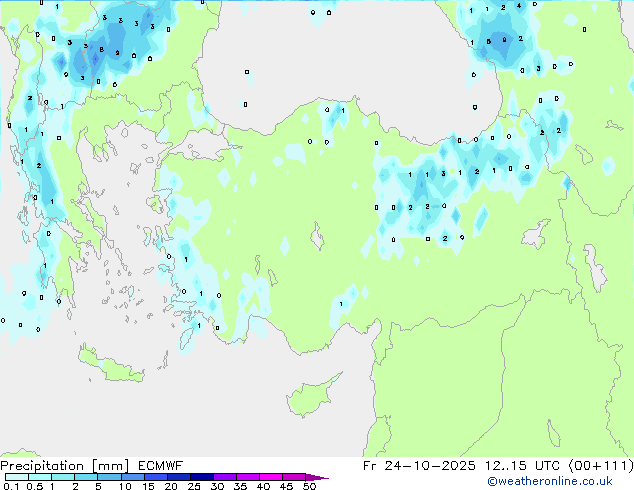Viewport: 634px width, 490px height.
Task: Click the legend scale label '0.1'
Action: (x=11, y=486)
